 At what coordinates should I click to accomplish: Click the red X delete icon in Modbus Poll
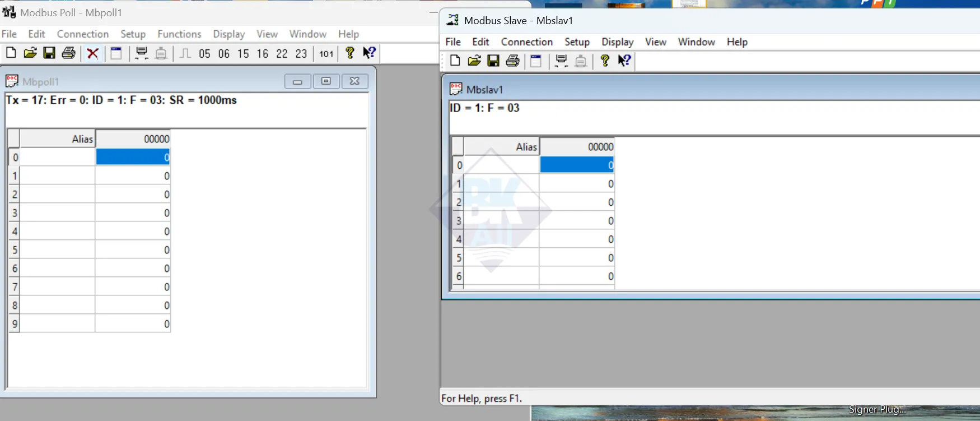[x=93, y=53]
